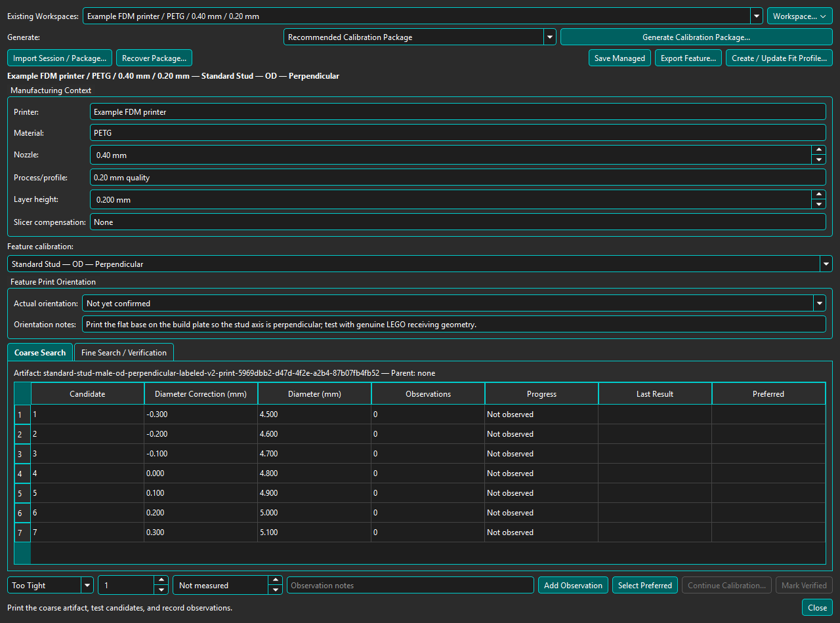Click Save Managed button
This screenshot has width=840, height=623.
coord(619,58)
